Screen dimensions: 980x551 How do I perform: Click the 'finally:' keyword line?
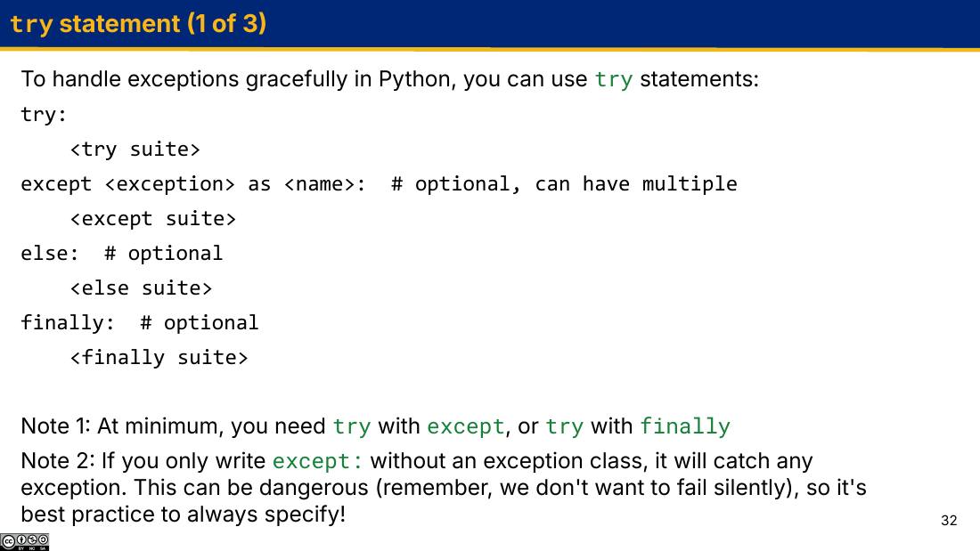click(x=68, y=323)
